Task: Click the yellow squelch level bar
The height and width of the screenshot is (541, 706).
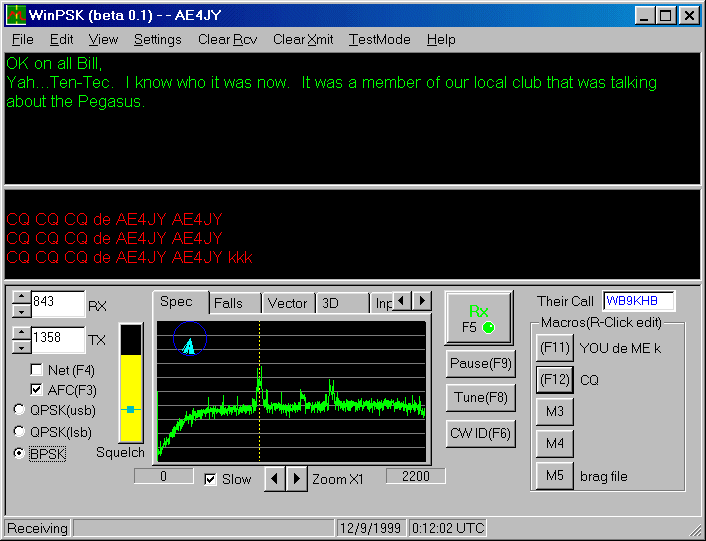Action: 131,398
